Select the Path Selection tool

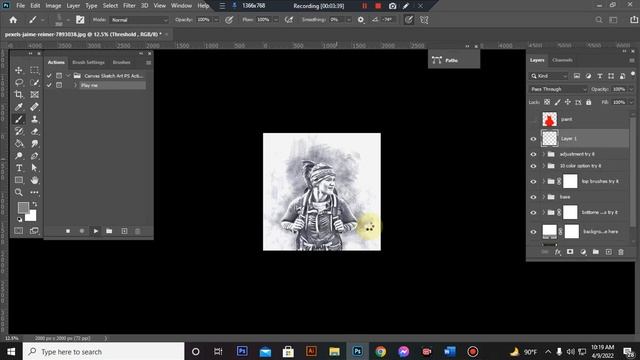34,168
